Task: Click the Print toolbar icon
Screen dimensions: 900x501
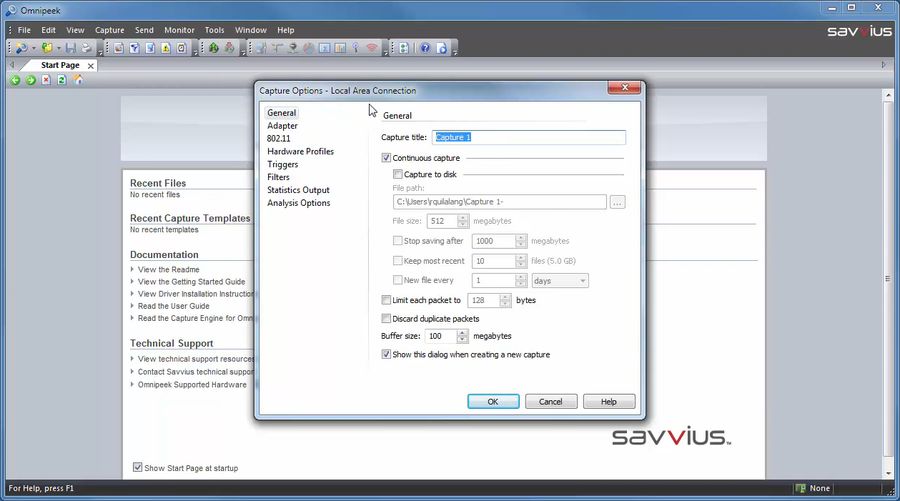Action: pos(86,48)
